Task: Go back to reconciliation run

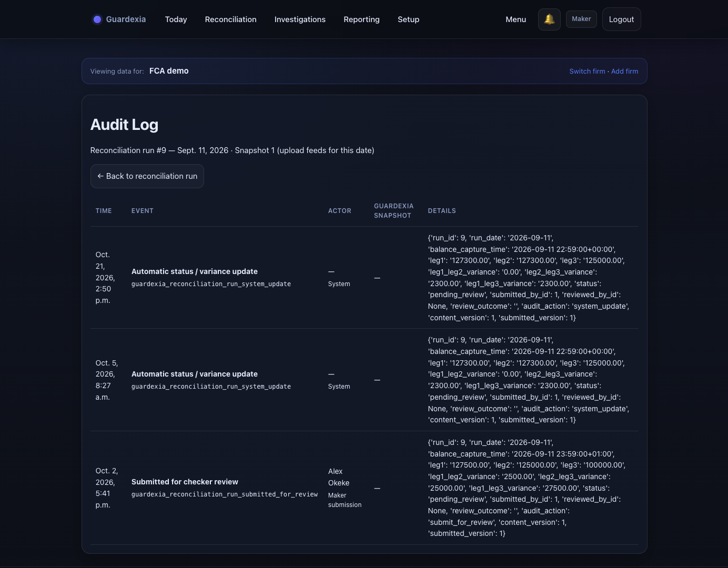Action: tap(147, 176)
